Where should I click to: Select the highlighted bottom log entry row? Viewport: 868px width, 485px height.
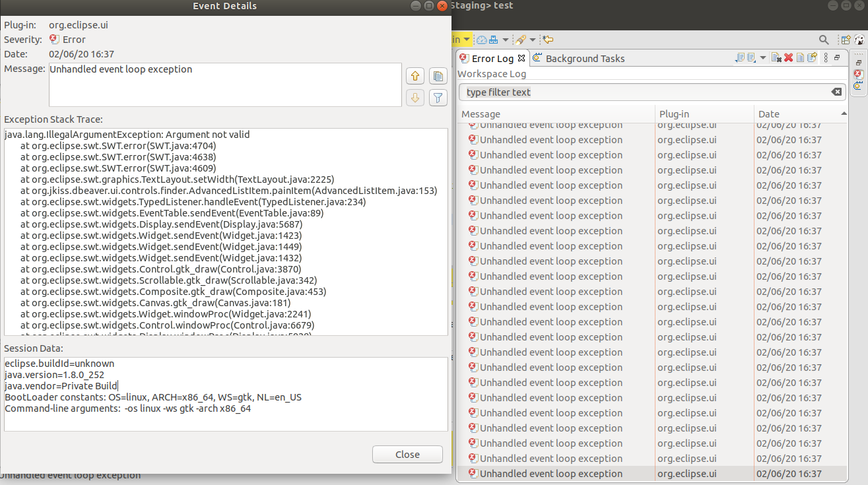[652, 473]
